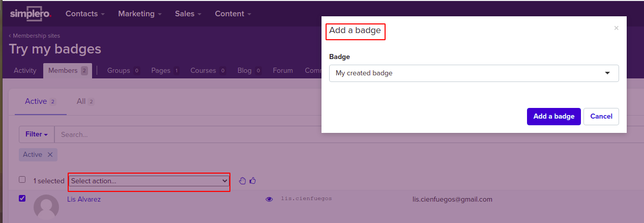Toggle the select-all members checkbox
644x223 pixels.
pos(22,180)
